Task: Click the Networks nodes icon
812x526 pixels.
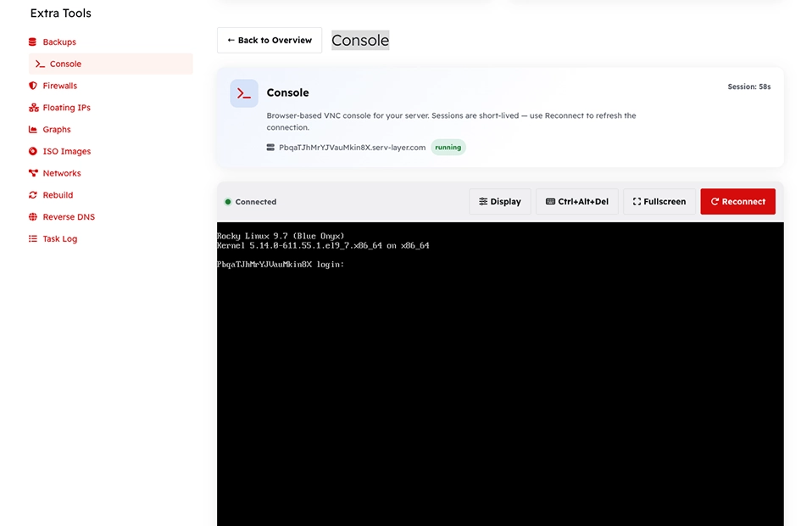Action: click(x=33, y=173)
